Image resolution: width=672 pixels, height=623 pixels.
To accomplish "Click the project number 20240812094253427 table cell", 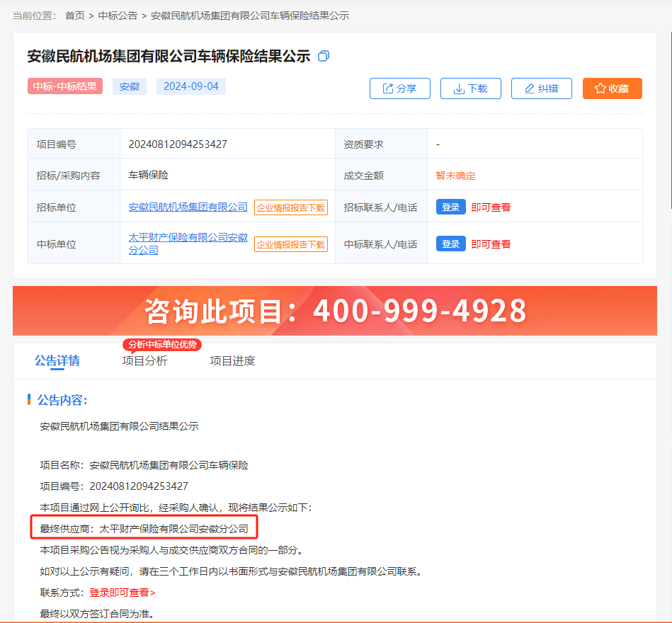I will click(227, 144).
